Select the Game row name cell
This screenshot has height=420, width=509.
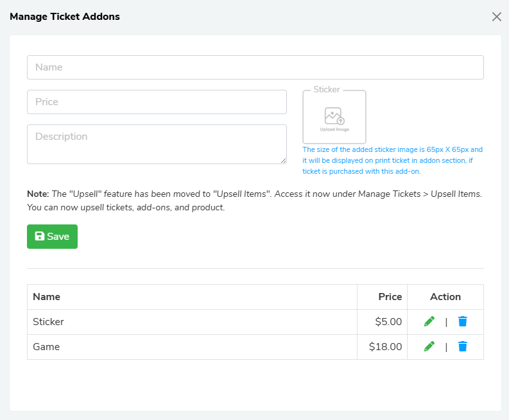46,347
